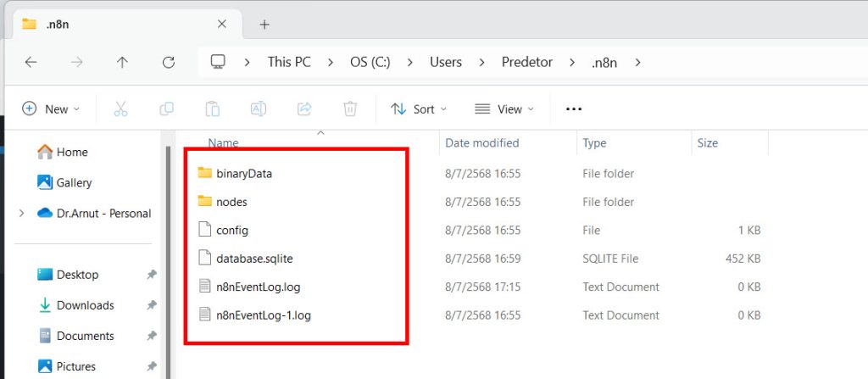Click the 452 KB size cell
The height and width of the screenshot is (379, 868).
(743, 259)
